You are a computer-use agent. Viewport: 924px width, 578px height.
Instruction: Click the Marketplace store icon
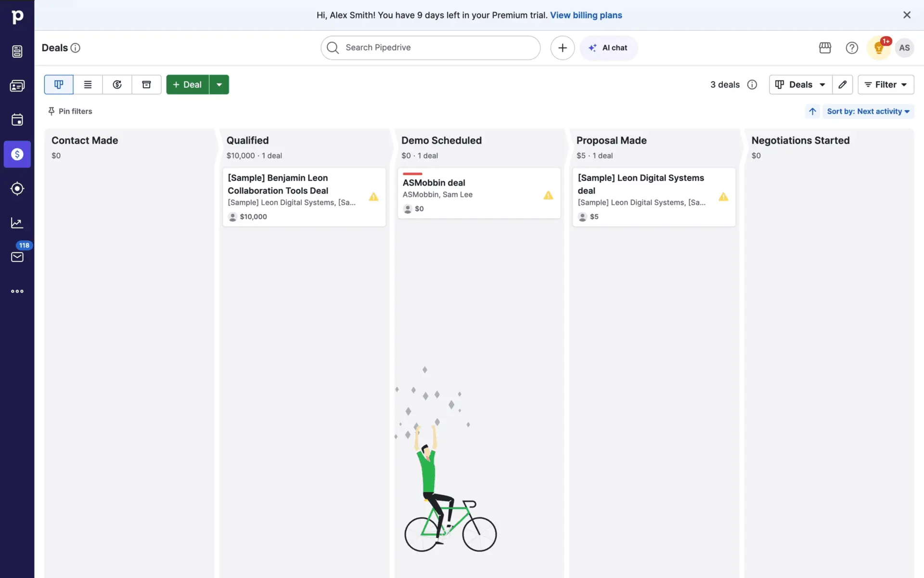coord(825,48)
